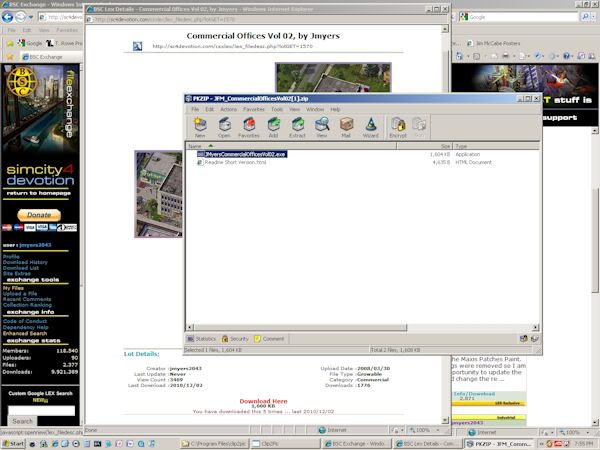Screen dimensions: 600x450
Task: Sort PKZIP list by Size column header
Action: coord(425,146)
